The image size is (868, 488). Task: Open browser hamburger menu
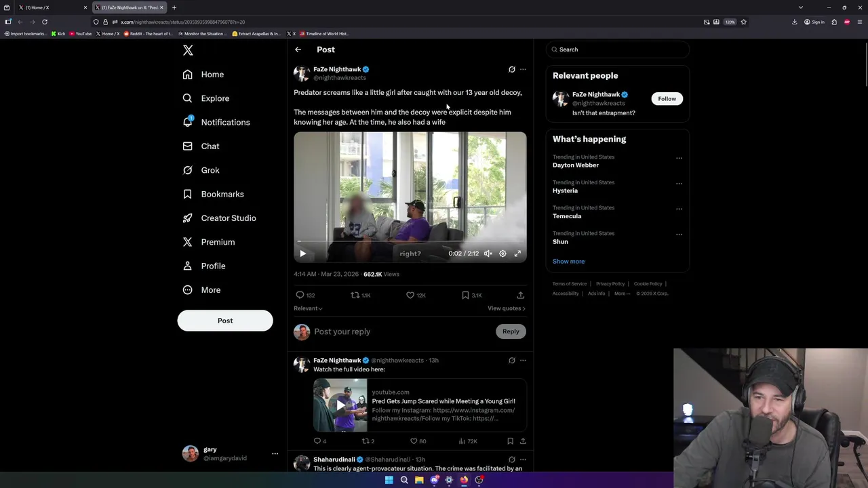860,22
